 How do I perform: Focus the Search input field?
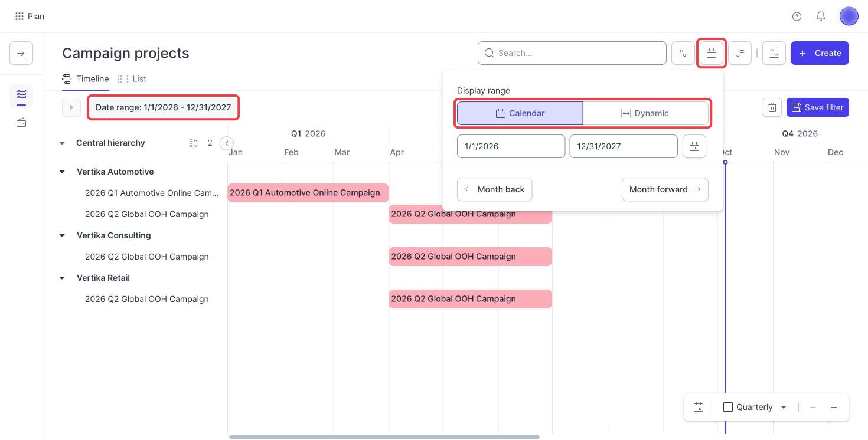click(x=572, y=53)
